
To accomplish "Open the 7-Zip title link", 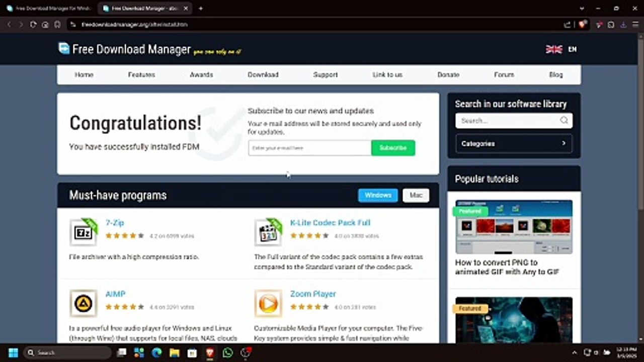I will (x=115, y=223).
